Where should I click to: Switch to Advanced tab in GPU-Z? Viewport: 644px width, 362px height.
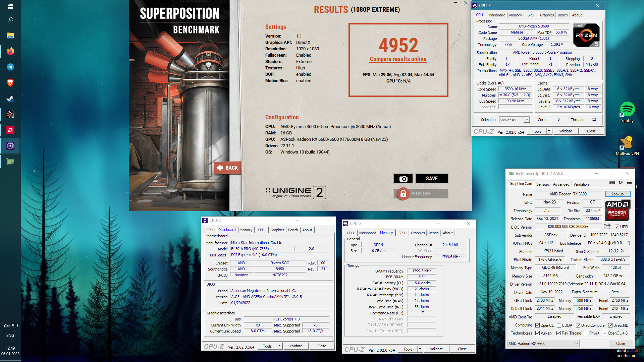tap(561, 184)
